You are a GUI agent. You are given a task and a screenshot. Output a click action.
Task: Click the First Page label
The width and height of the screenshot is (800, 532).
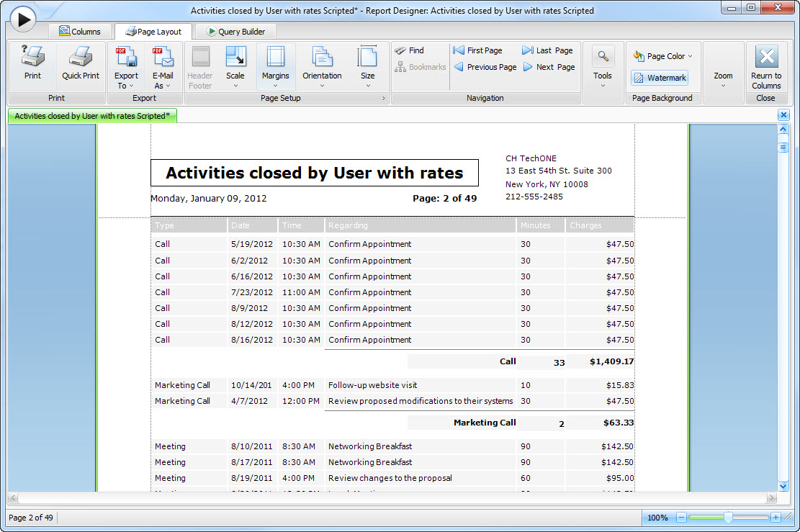click(485, 50)
